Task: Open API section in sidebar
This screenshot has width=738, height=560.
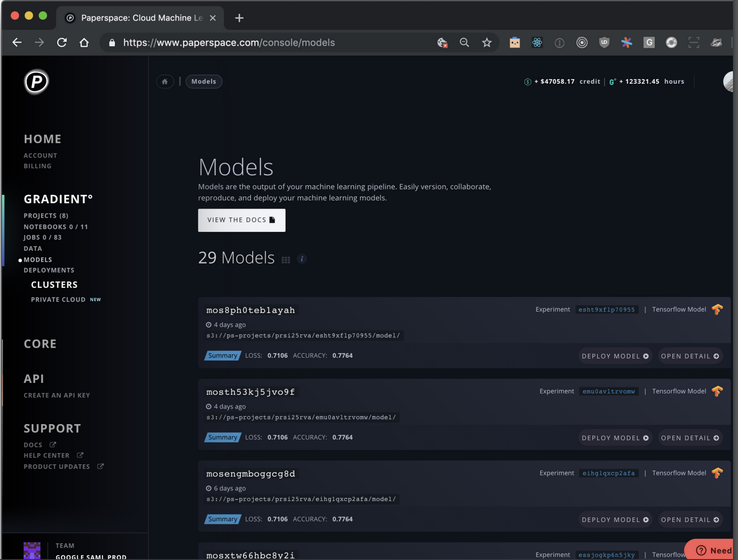Action: click(x=34, y=379)
